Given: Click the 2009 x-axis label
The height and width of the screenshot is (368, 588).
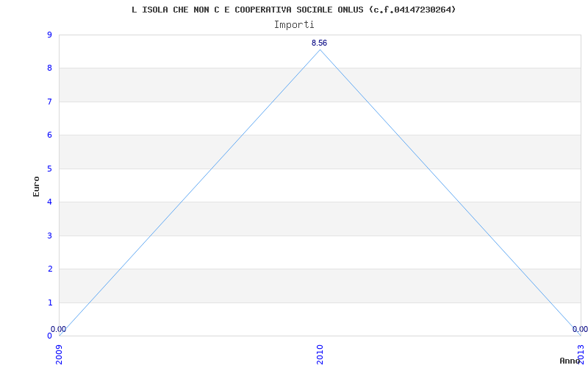Looking at the screenshot, I should (60, 355).
